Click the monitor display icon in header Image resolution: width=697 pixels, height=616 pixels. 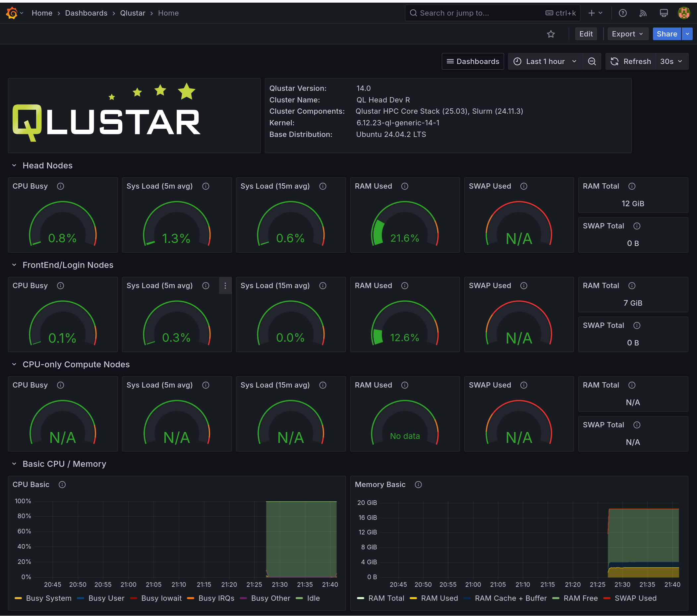664,13
